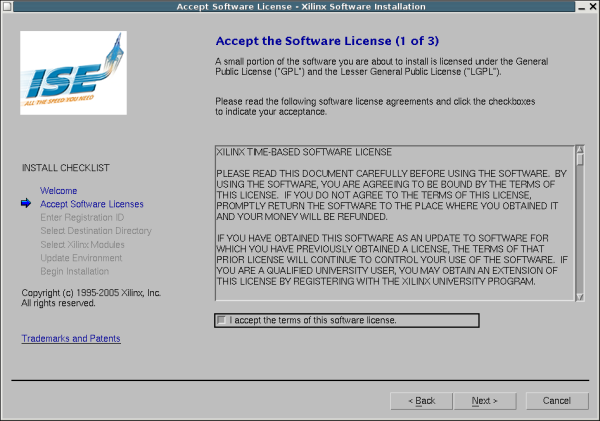
Task: Tick the accept license terms checkbox
Action: click(x=221, y=320)
